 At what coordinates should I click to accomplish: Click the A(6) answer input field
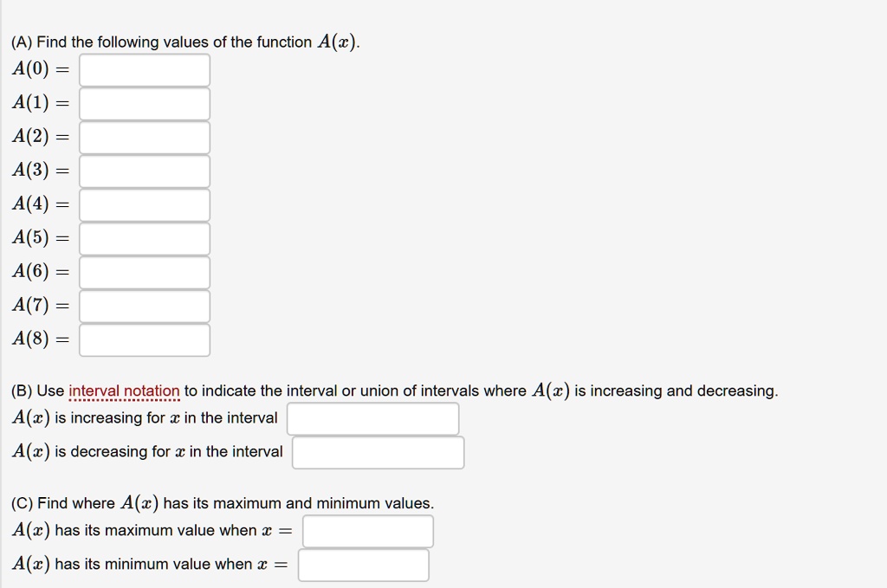pyautogui.click(x=145, y=272)
